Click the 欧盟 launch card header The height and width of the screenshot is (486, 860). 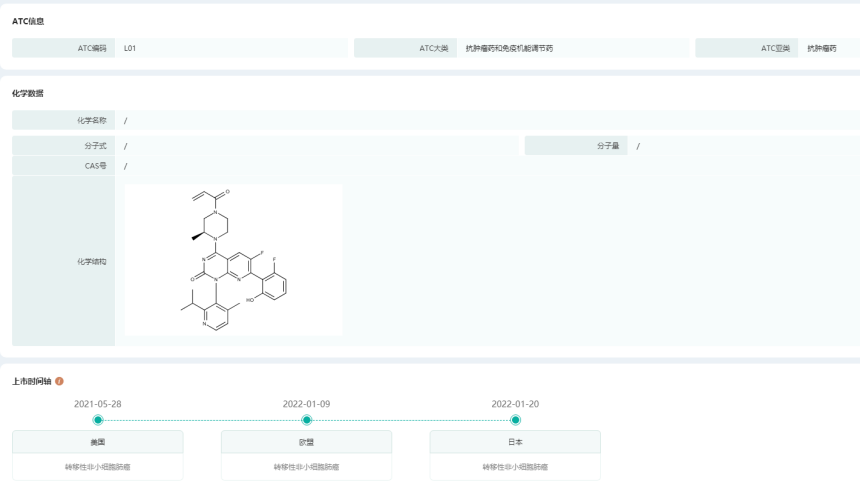306,441
